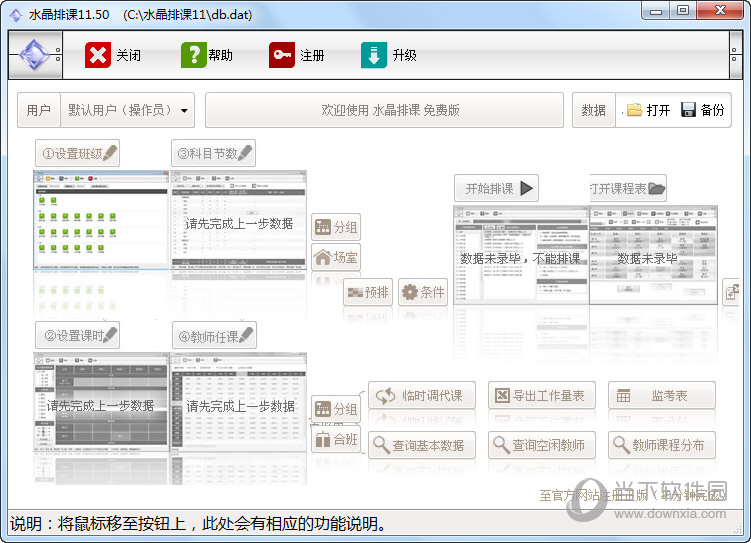751x543 pixels.
Task: Open the 监考表 exam invigilation table
Action: [x=662, y=396]
